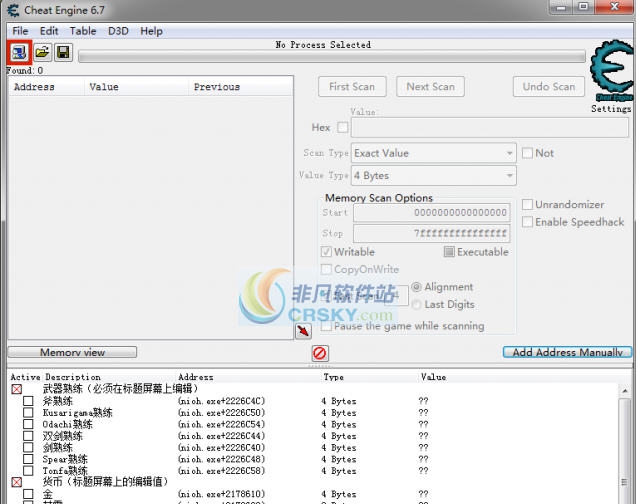Click the Undo Scan button
The image size is (636, 504).
tap(549, 87)
